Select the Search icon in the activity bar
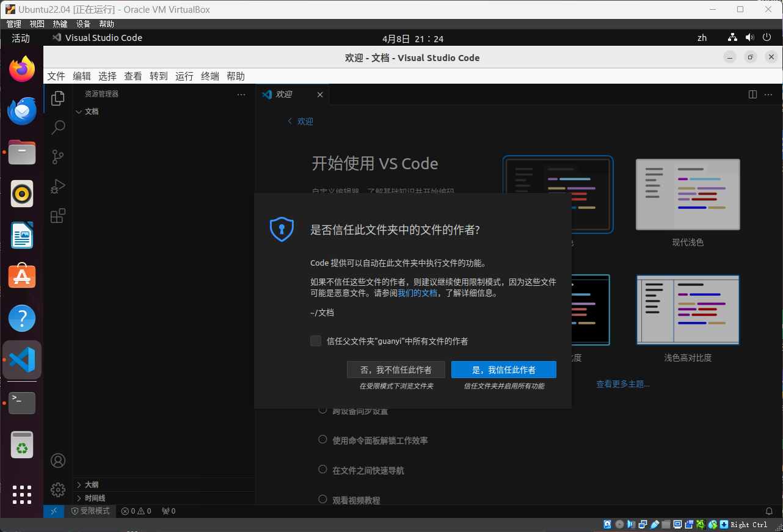The height and width of the screenshot is (532, 783). point(58,127)
